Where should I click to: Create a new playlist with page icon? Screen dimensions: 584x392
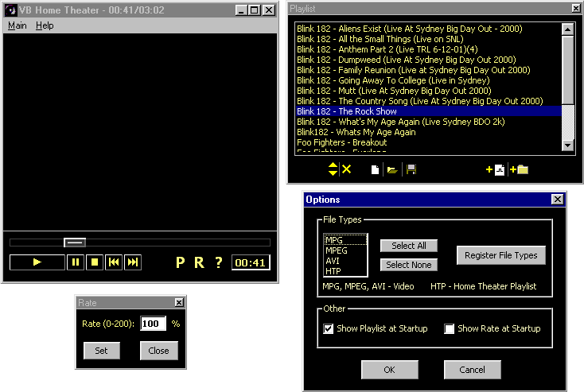point(375,169)
